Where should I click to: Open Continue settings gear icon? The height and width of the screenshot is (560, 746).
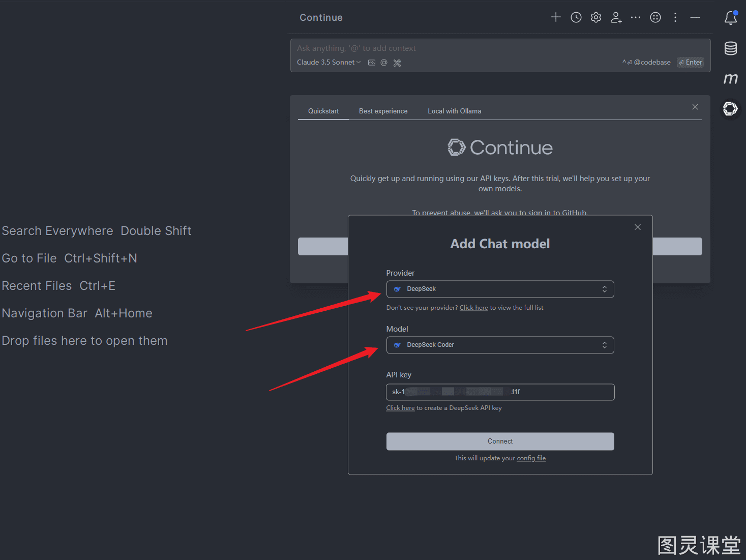(596, 17)
